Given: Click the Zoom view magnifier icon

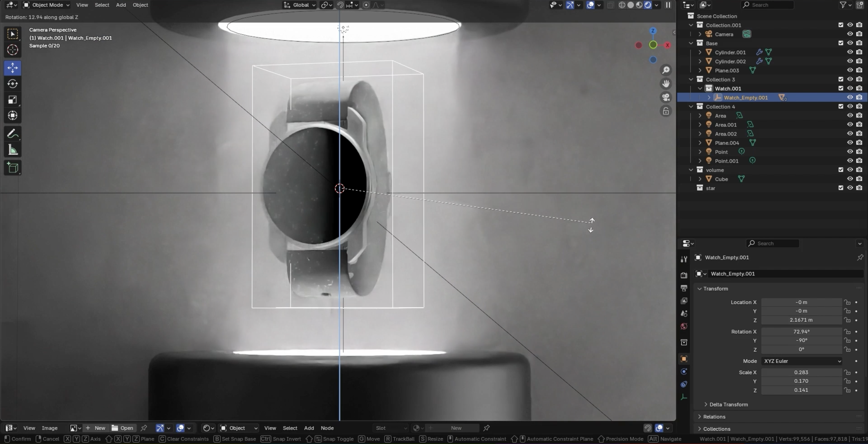Looking at the screenshot, I should (666, 70).
